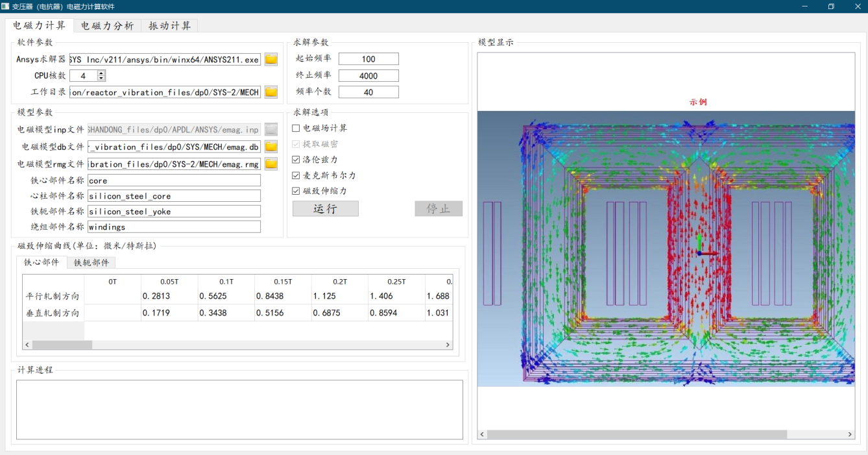
Task: Uncheck the 洛伦兹力 option
Action: pos(296,160)
